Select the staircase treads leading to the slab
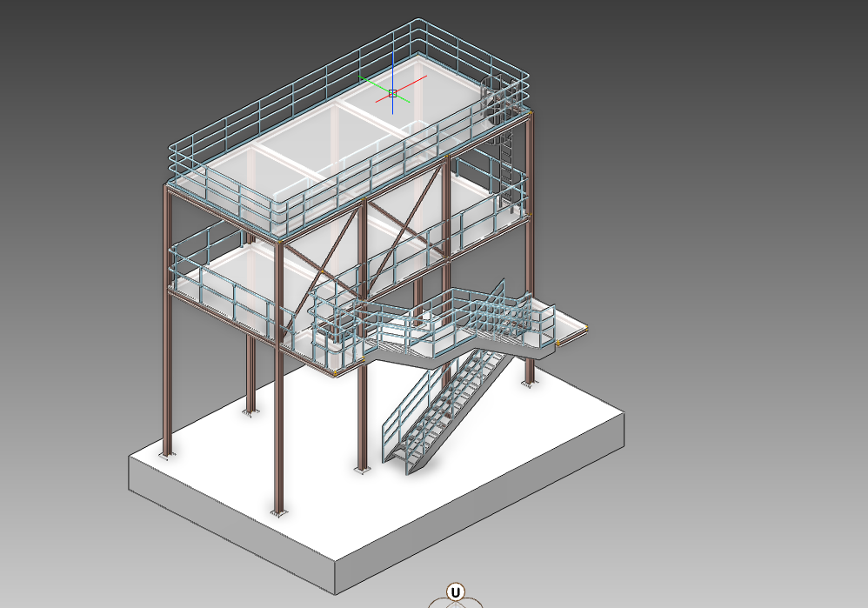Viewport: 868px width, 608px height. [x=445, y=401]
